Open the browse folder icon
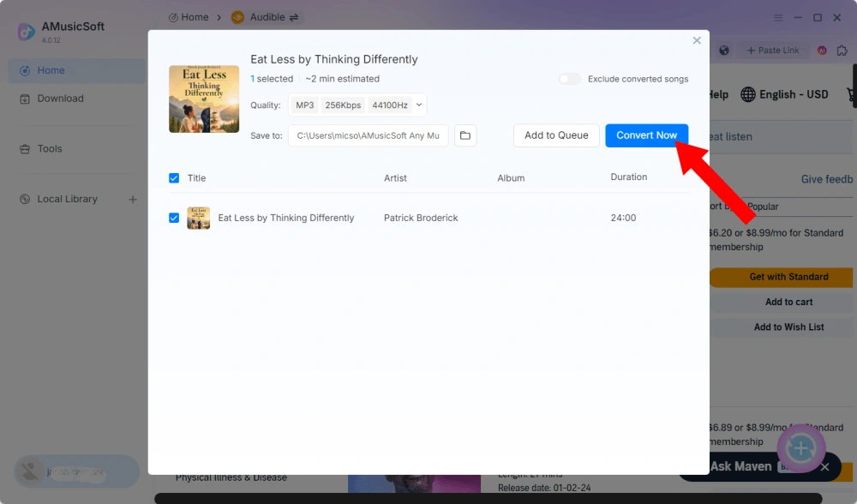This screenshot has width=857, height=504. [465, 135]
